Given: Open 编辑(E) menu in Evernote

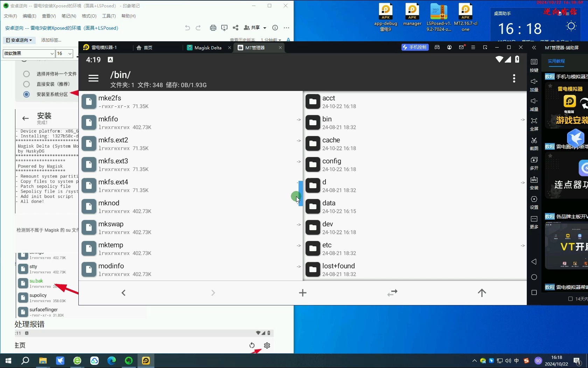Looking at the screenshot, I should click(29, 16).
